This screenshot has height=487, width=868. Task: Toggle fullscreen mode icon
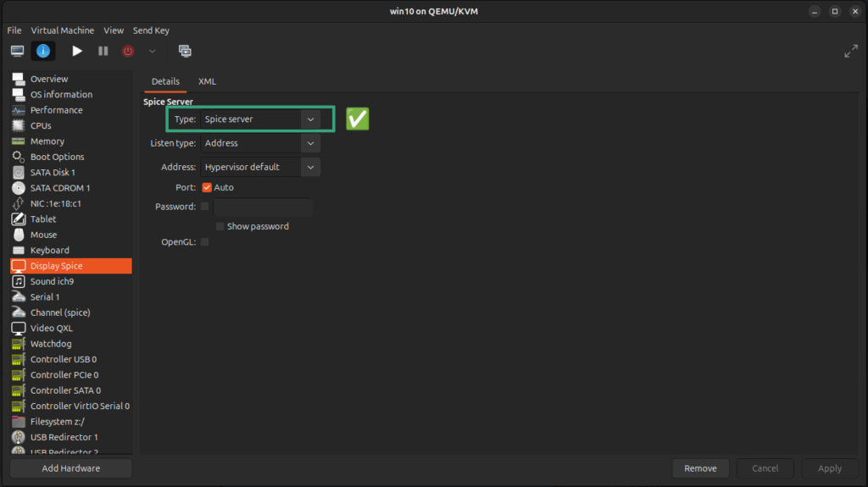point(851,51)
